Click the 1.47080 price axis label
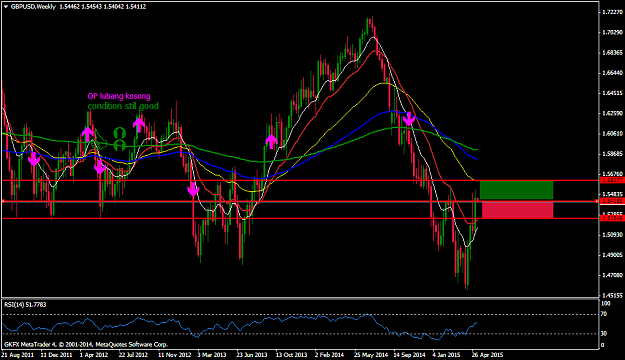This screenshot has height=360, width=625. [x=612, y=275]
